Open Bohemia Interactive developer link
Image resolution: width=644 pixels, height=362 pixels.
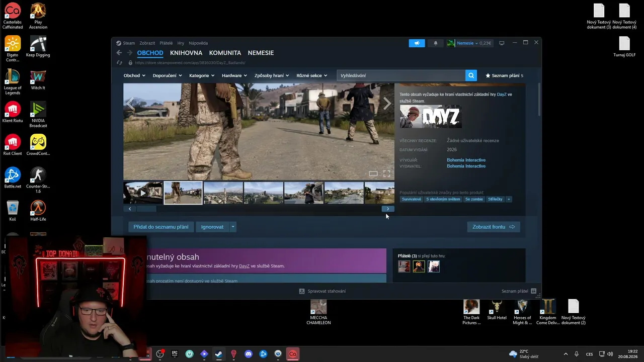click(466, 160)
